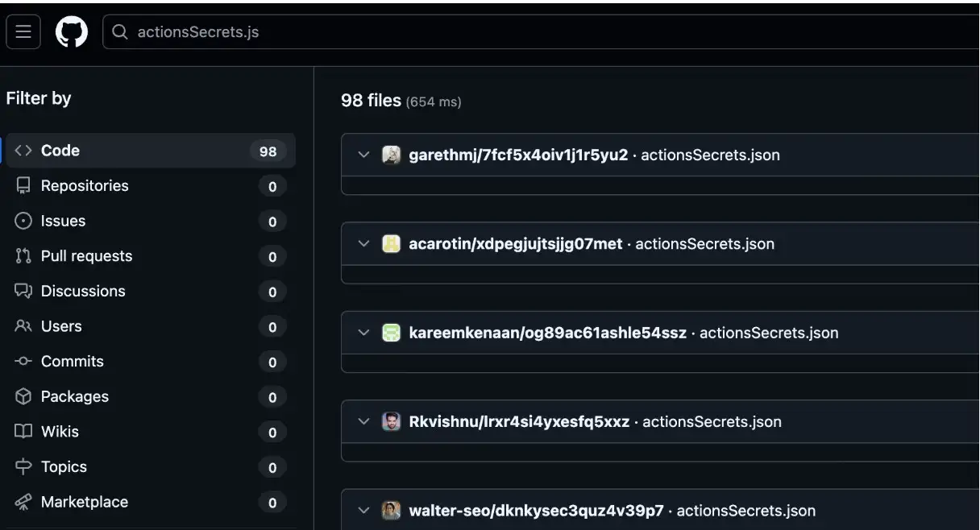Click the Discussions speech bubble icon

23,291
